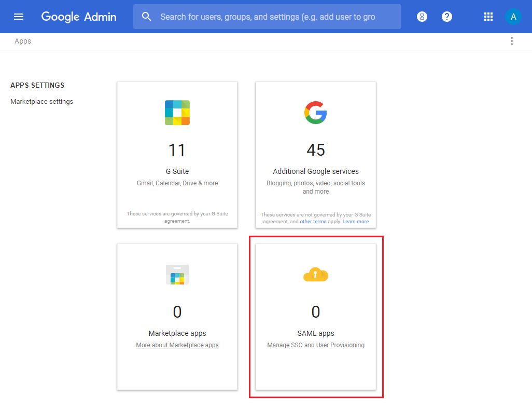Open the hamburger main menu
532x408 pixels.
tap(19, 17)
